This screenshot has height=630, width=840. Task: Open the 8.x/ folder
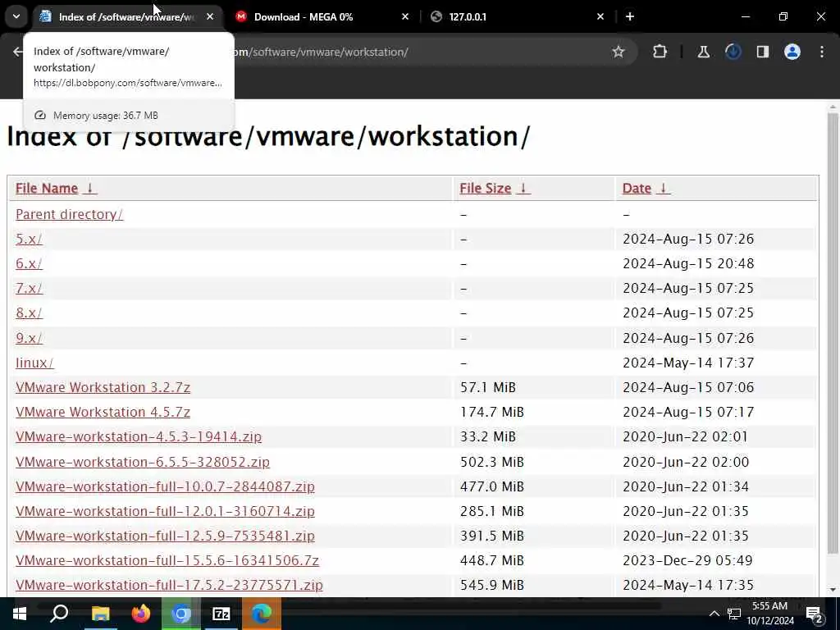pyautogui.click(x=29, y=313)
